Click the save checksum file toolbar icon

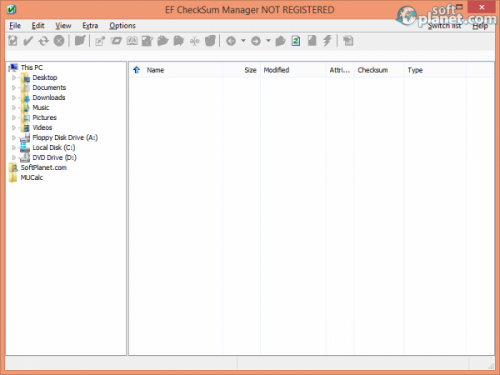[x=13, y=41]
